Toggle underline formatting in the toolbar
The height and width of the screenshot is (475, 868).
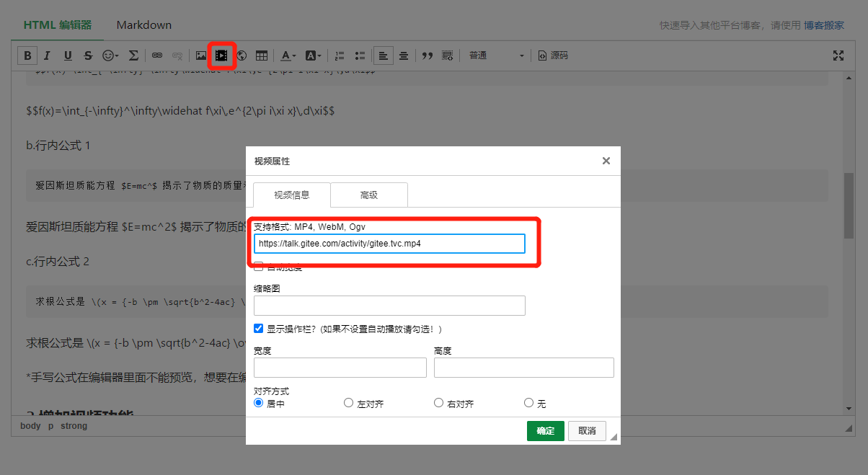tap(68, 56)
